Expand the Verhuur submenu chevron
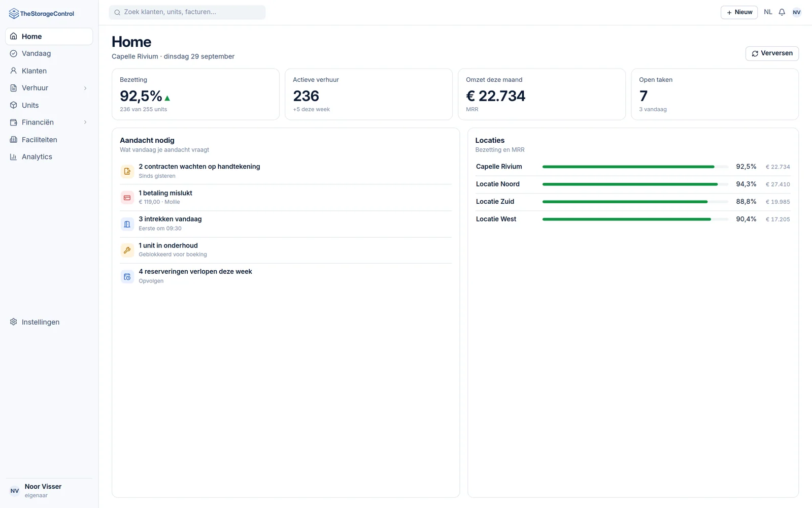The height and width of the screenshot is (508, 812). coord(85,88)
